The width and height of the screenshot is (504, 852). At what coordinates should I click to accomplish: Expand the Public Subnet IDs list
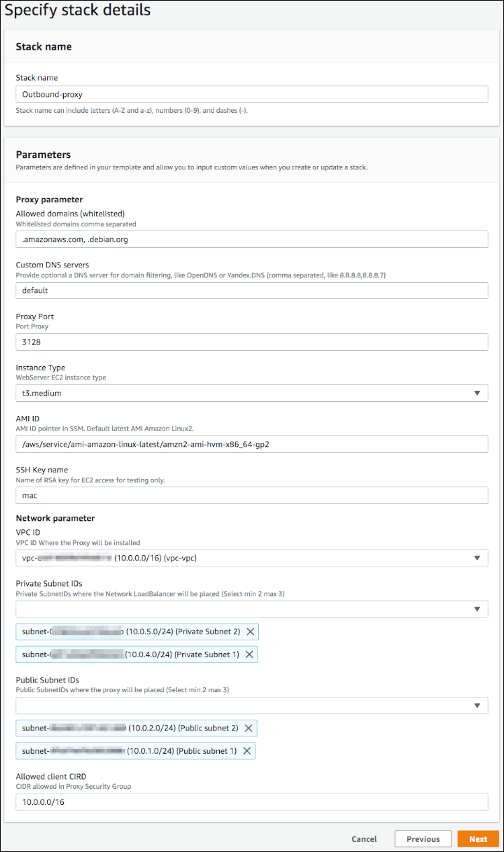tap(478, 706)
